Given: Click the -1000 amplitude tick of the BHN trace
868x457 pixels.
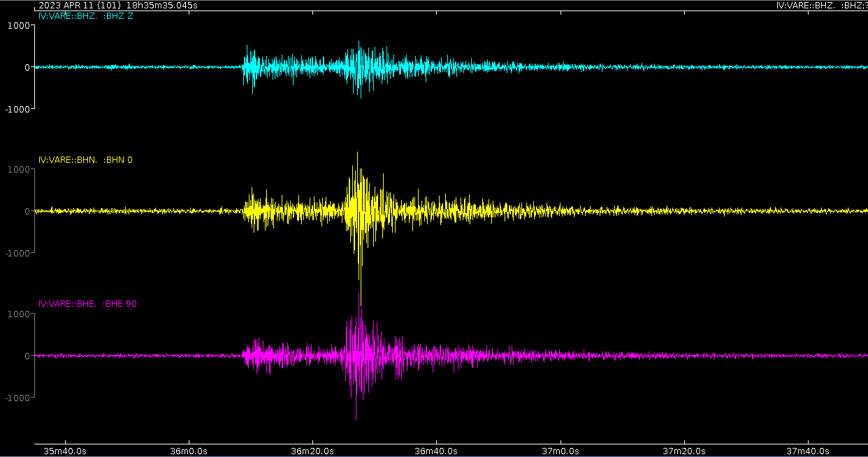Looking at the screenshot, I should (17, 253).
